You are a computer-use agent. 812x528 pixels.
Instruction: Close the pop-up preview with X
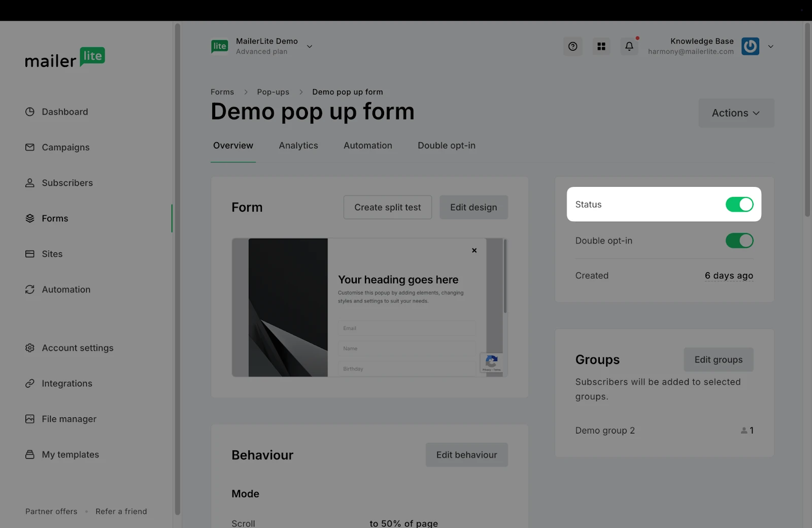(474, 250)
